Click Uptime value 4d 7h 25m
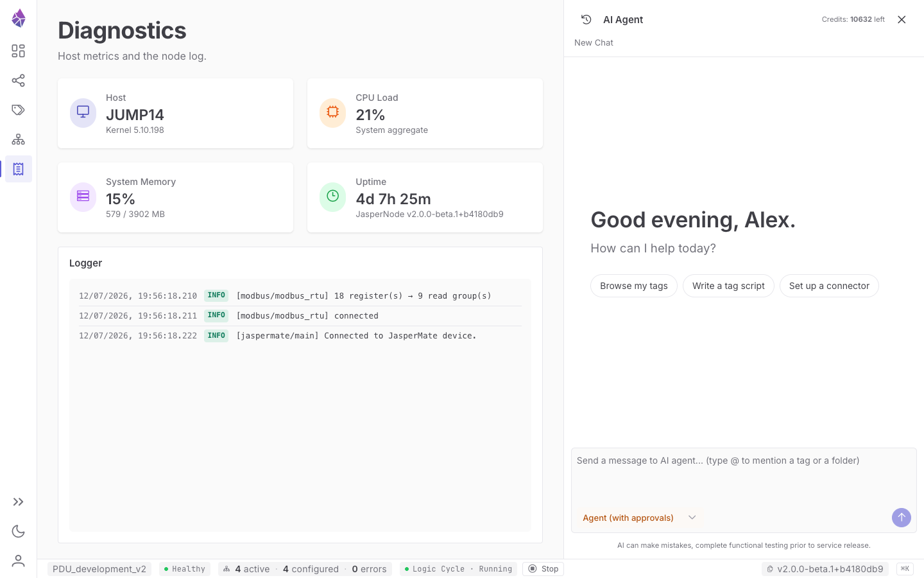Image resolution: width=924 pixels, height=578 pixels. coord(393,199)
